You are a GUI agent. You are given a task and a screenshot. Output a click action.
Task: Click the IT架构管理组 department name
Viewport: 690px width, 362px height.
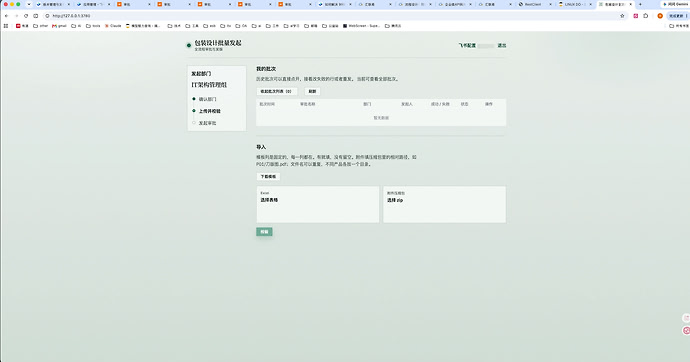[209, 85]
